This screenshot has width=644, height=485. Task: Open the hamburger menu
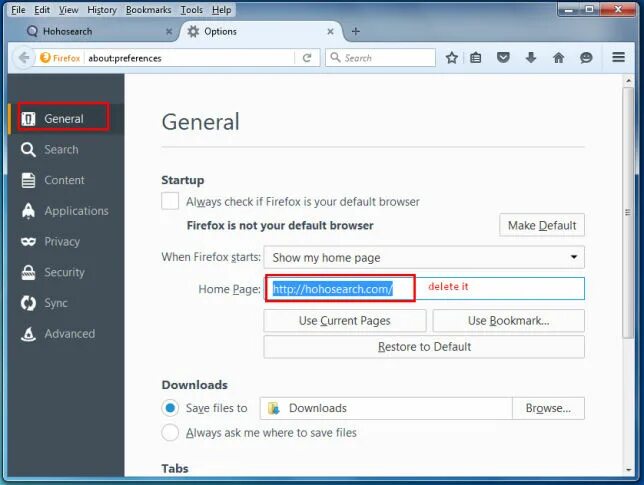(618, 57)
